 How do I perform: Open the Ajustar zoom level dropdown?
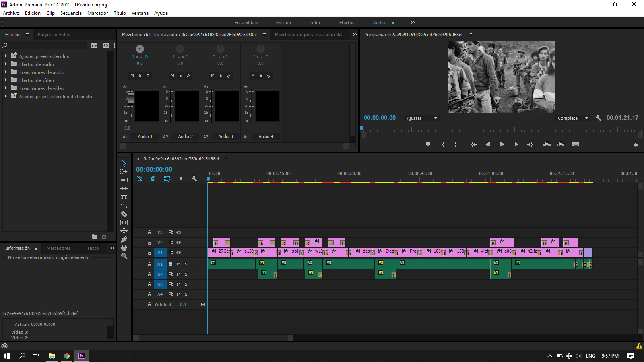422,118
